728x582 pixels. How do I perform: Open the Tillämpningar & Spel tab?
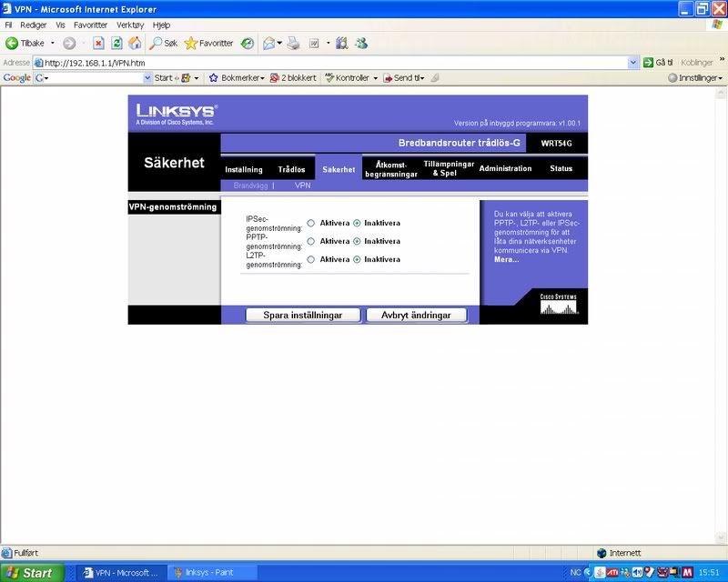pos(449,168)
